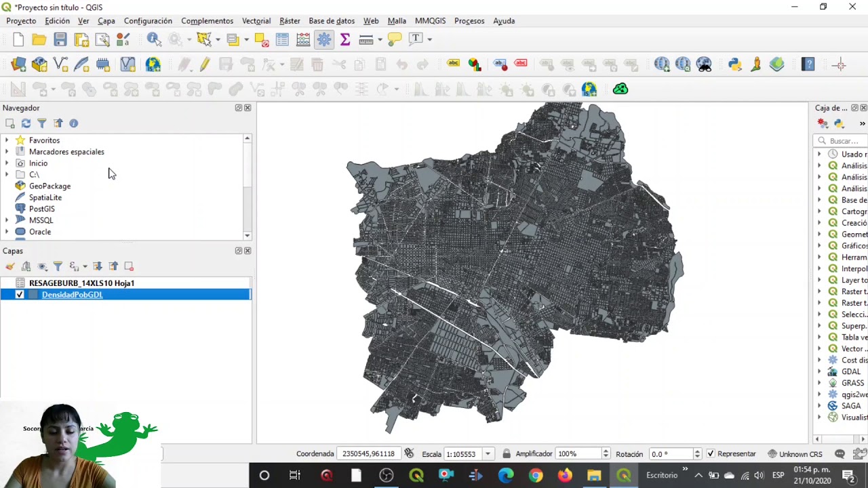Open the blue help book icon

pos(808,64)
